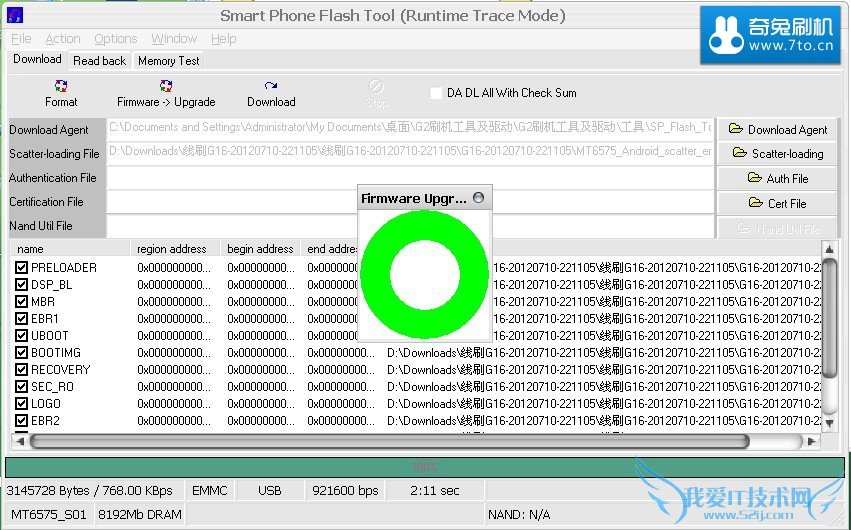The image size is (851, 530).
Task: Sort by the name column header
Action: coord(70,249)
